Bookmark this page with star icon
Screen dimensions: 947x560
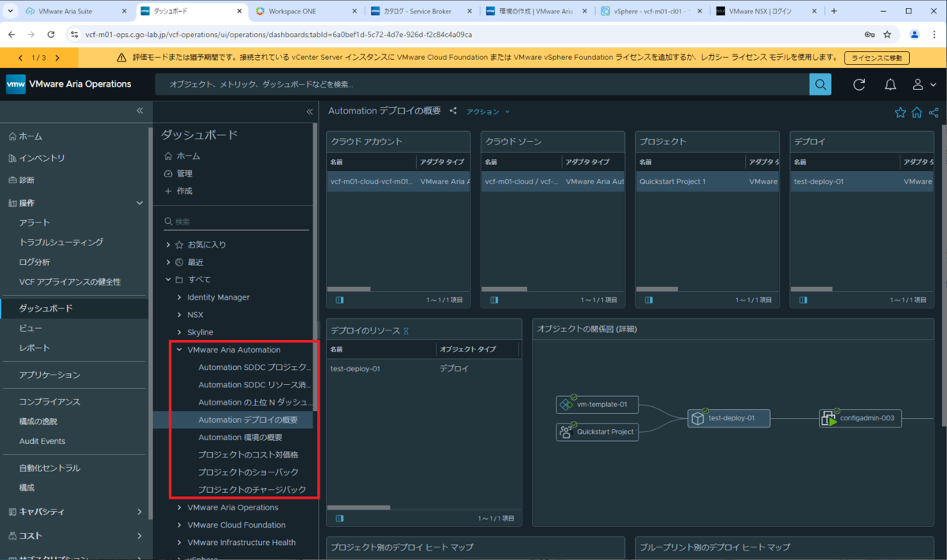tap(887, 35)
